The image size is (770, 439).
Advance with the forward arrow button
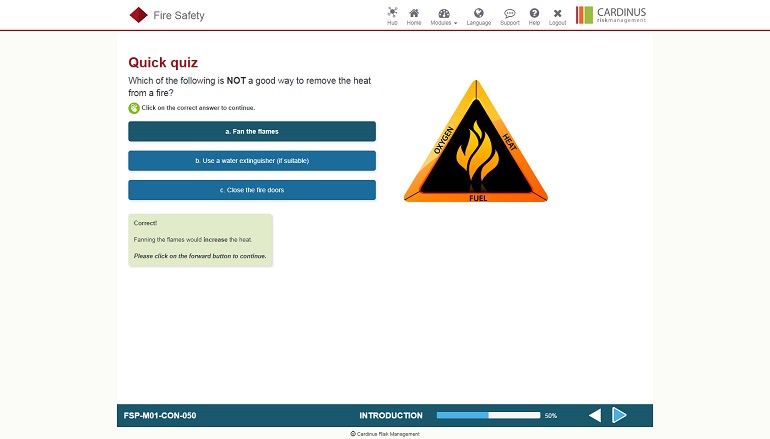click(619, 415)
